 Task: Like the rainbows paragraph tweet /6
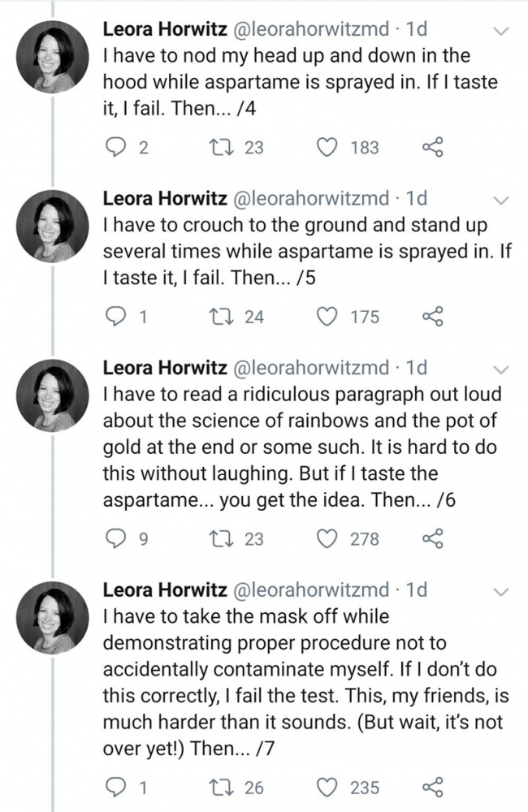pos(329,538)
